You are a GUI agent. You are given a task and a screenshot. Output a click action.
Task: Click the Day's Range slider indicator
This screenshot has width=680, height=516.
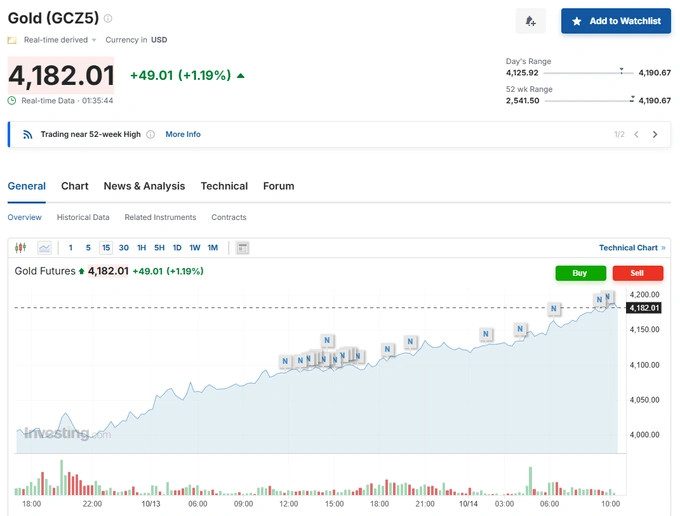click(622, 72)
